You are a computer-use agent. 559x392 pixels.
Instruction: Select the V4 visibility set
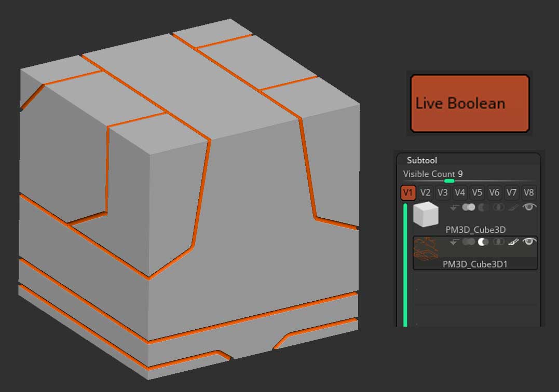459,192
